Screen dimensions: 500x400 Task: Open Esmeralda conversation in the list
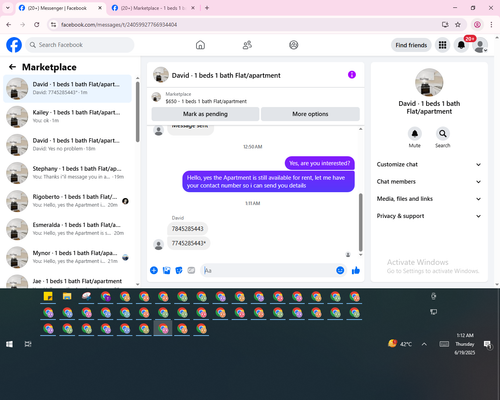click(x=67, y=229)
